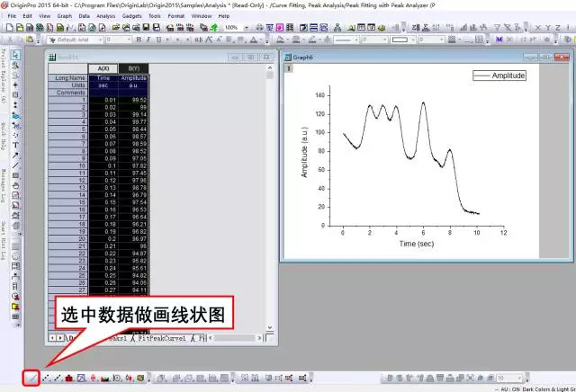Open the Gadgets menu

click(134, 16)
